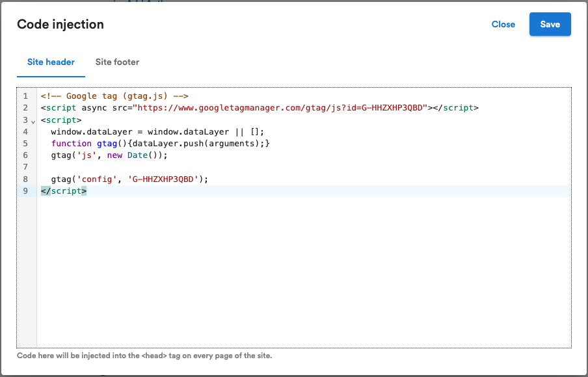588x377 pixels.
Task: Click the empty editor area below the code
Action: pos(304,272)
